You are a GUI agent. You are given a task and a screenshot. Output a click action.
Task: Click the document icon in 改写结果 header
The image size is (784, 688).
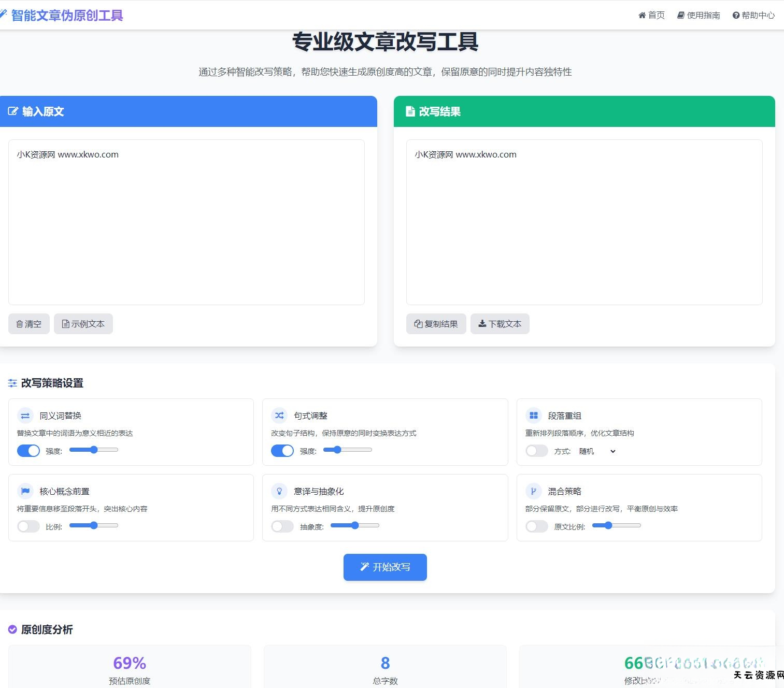410,111
